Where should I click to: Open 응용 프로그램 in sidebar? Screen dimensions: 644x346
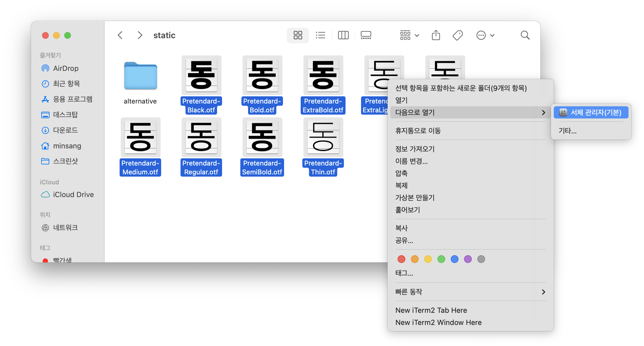click(68, 99)
